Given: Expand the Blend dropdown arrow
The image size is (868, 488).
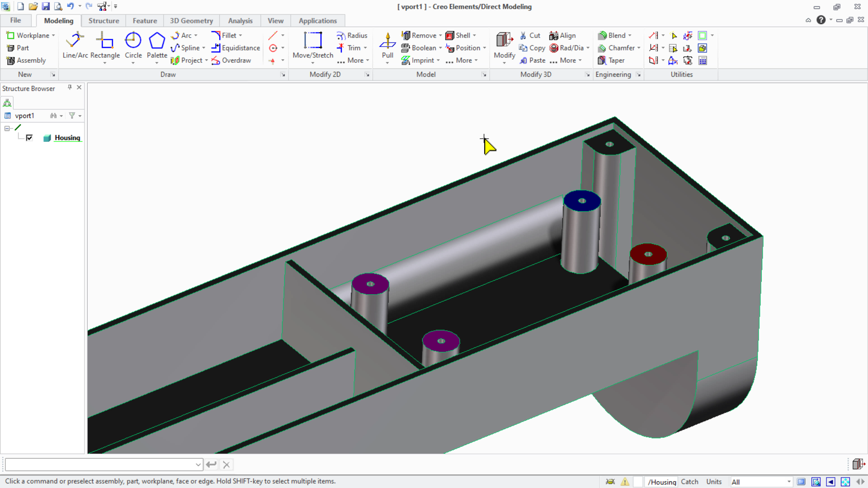Looking at the screenshot, I should point(630,35).
